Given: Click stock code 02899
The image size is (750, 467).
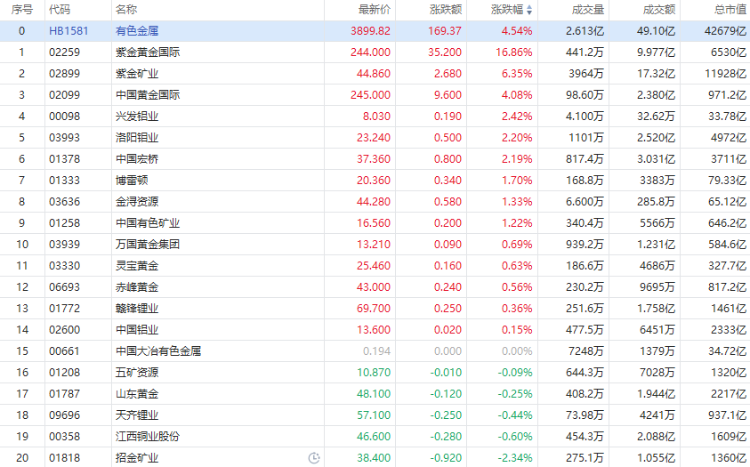Looking at the screenshot, I should (x=65, y=74).
